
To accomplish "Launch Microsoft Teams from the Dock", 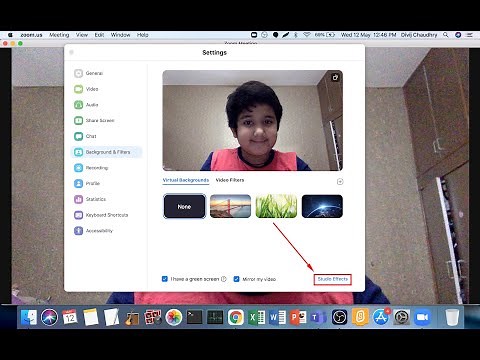I will [319, 317].
